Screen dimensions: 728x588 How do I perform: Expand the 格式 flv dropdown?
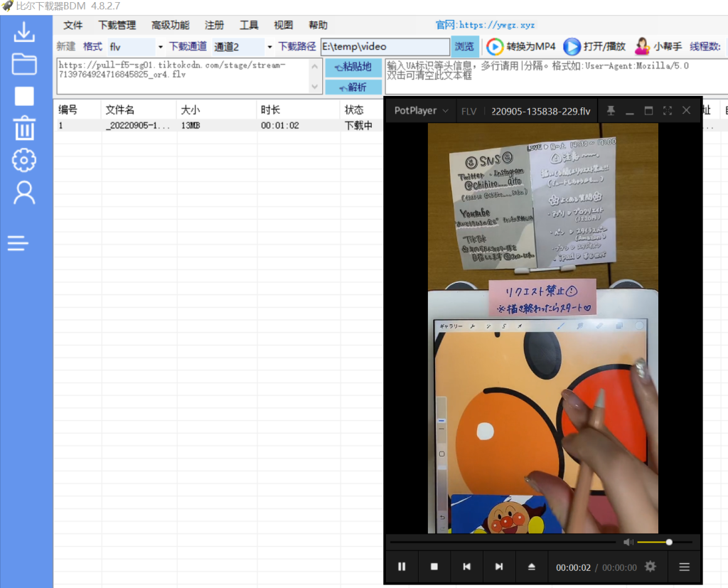(160, 47)
